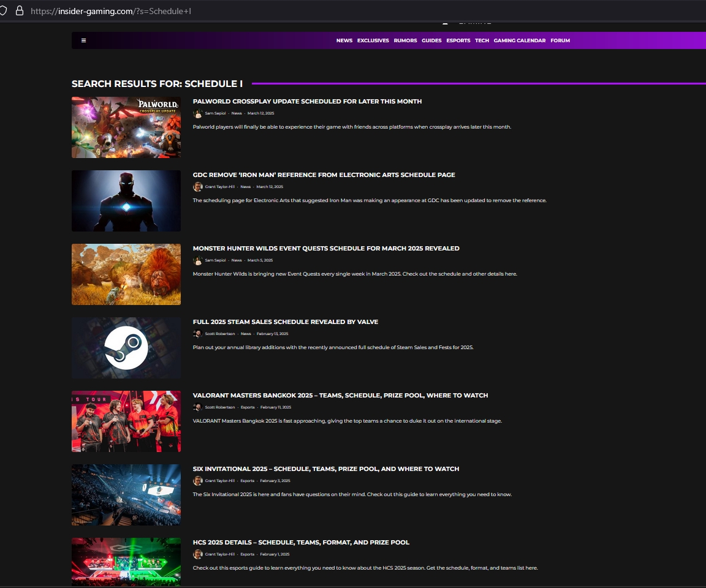Open Monster Hunter Wilds Event Quests article
The image size is (706, 588).
point(326,248)
